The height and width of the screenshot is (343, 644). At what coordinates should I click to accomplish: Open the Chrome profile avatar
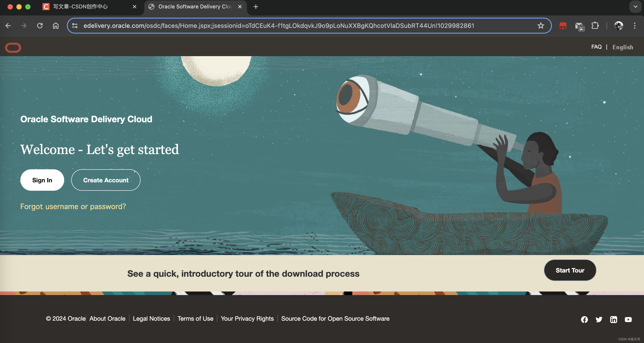click(619, 26)
